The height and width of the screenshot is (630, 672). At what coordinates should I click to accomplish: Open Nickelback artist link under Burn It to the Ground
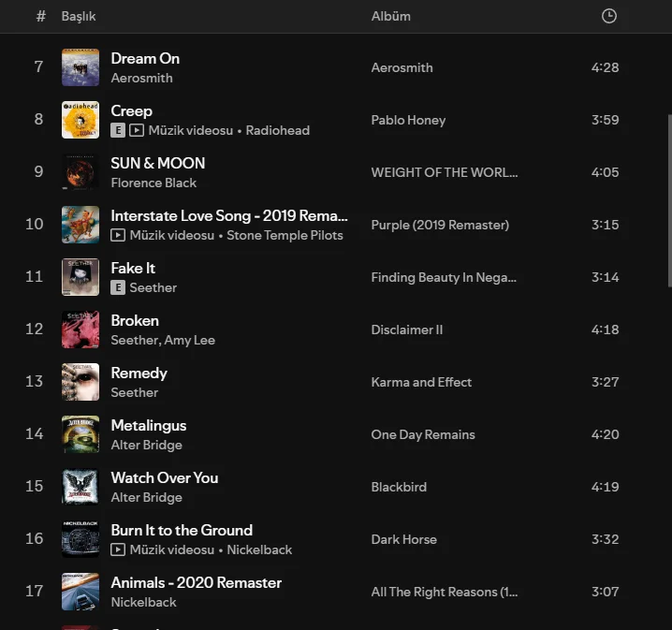259,549
